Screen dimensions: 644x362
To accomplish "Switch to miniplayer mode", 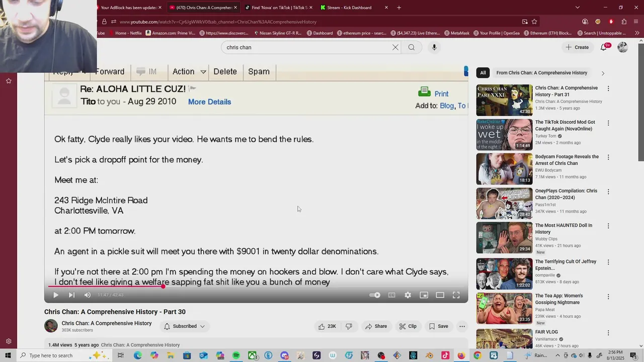I will pos(424,295).
